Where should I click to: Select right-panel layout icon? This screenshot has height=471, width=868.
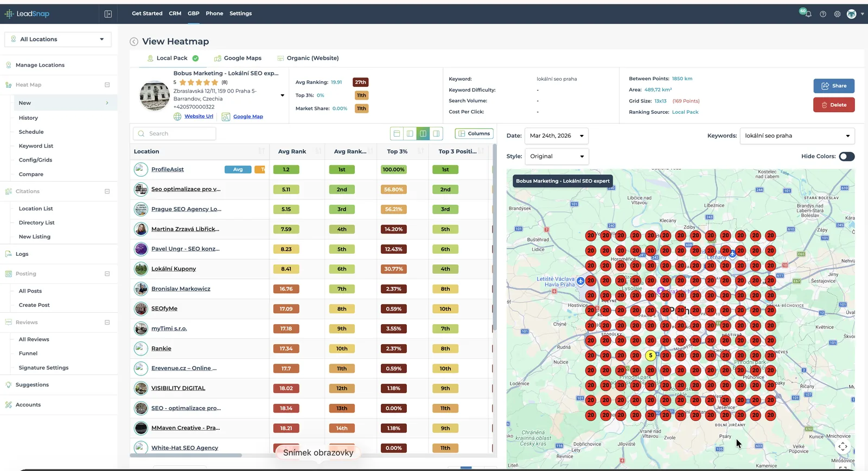coord(436,133)
